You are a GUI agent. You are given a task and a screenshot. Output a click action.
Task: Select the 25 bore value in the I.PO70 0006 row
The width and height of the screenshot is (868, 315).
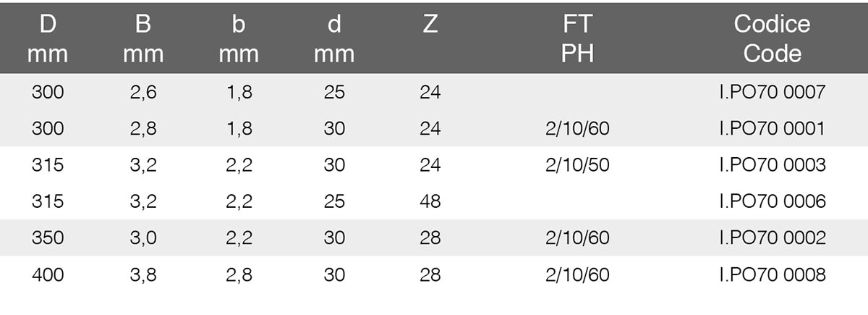point(334,201)
